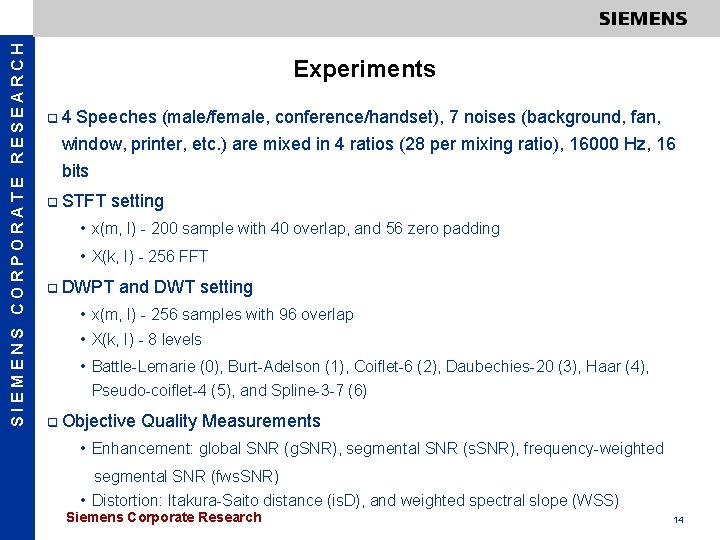This screenshot has height=540, width=720.
Task: Click the SIEMENS logo in header
Action: coord(643,19)
